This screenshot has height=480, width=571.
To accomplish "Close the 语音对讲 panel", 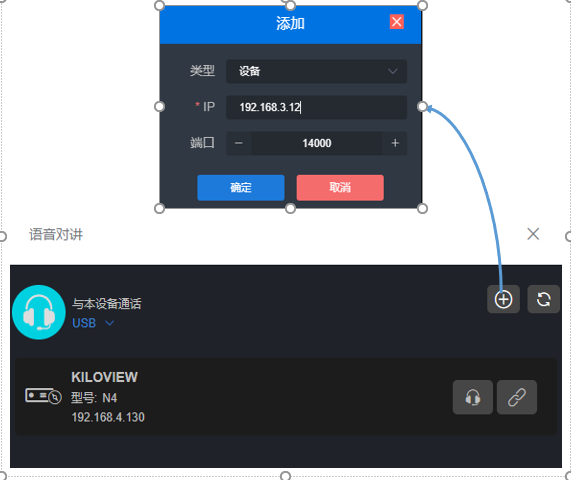I will tap(533, 234).
